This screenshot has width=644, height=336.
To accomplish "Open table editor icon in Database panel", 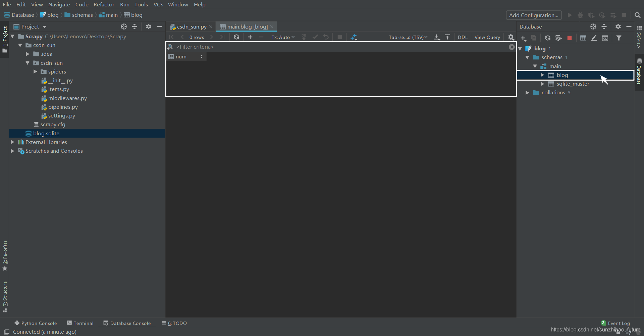I will [x=583, y=38].
